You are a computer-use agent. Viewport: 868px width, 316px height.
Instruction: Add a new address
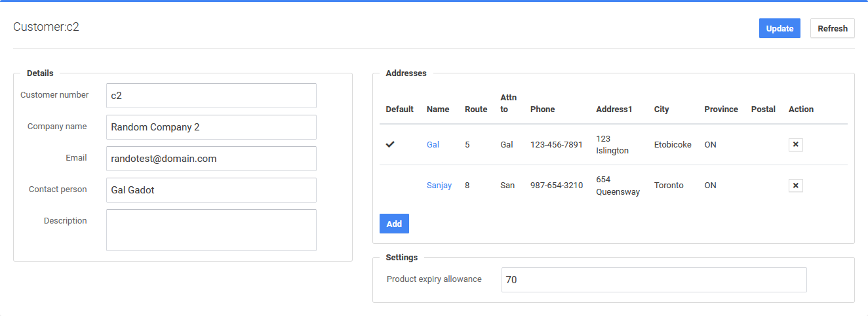[x=394, y=224]
